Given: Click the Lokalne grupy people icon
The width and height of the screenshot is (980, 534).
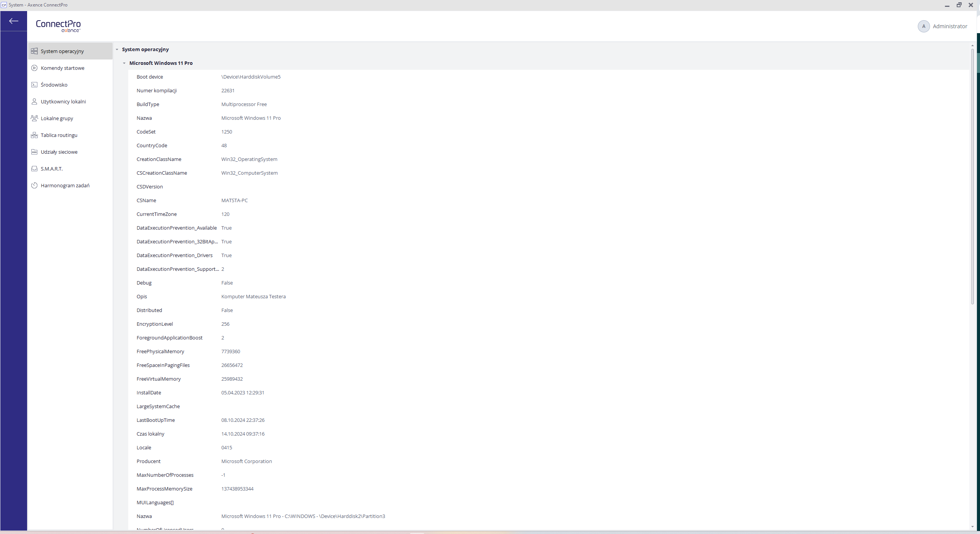Looking at the screenshot, I should coord(34,118).
